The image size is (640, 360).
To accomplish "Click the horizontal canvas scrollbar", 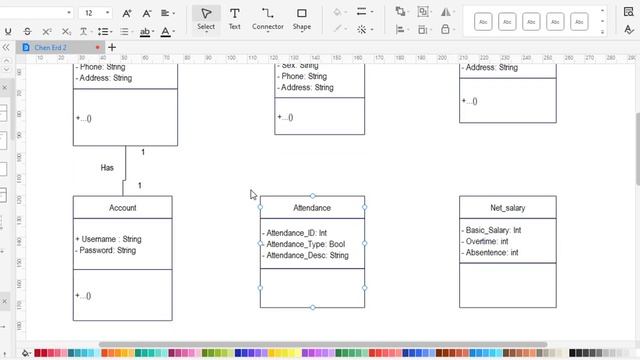I will pos(323,344).
